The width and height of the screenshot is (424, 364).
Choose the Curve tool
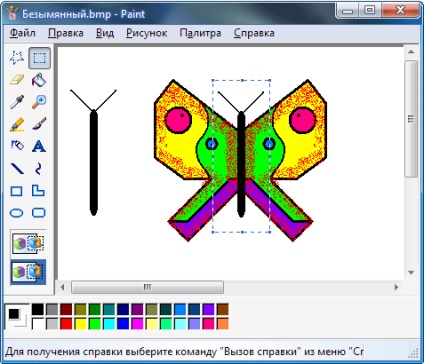tap(39, 168)
